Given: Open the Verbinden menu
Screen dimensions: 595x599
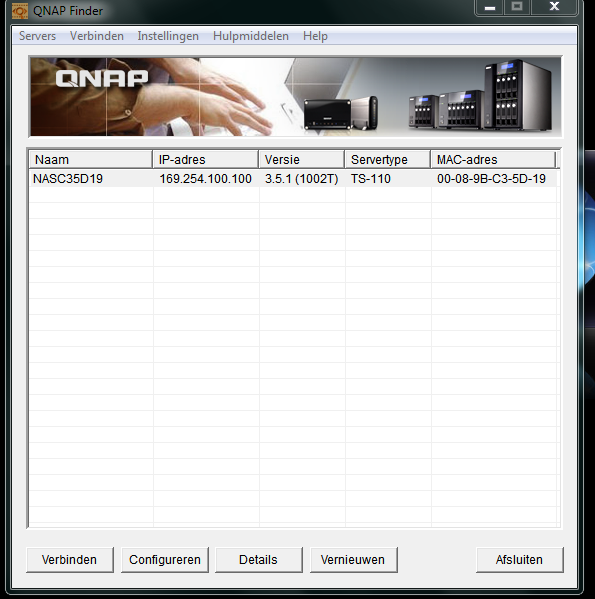Looking at the screenshot, I should (x=97, y=36).
